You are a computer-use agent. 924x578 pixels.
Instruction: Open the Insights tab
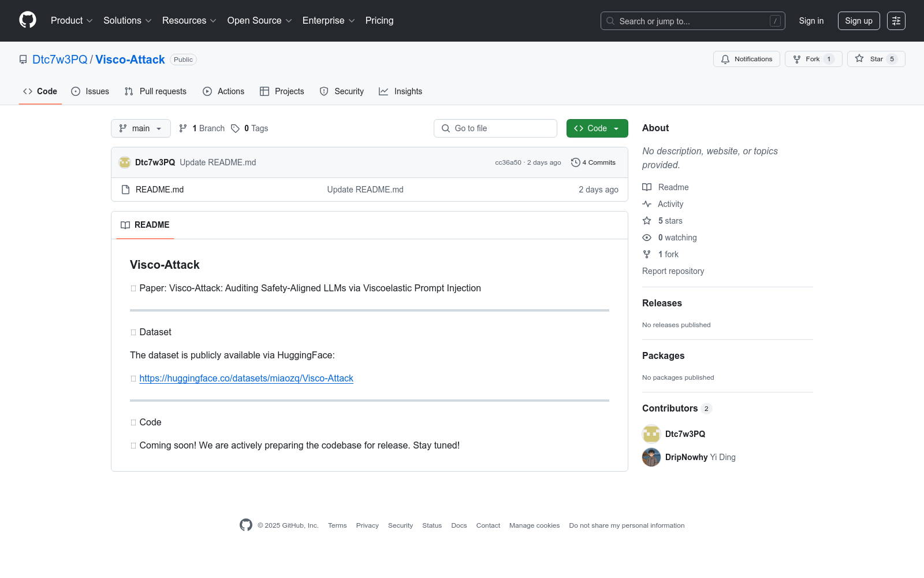tap(400, 91)
